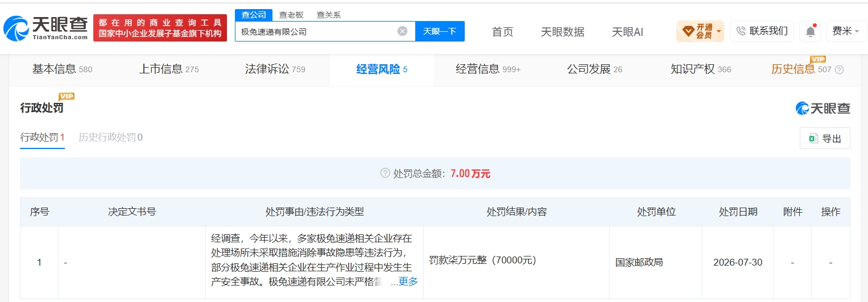Open the 上市信息 275 tab

point(169,69)
